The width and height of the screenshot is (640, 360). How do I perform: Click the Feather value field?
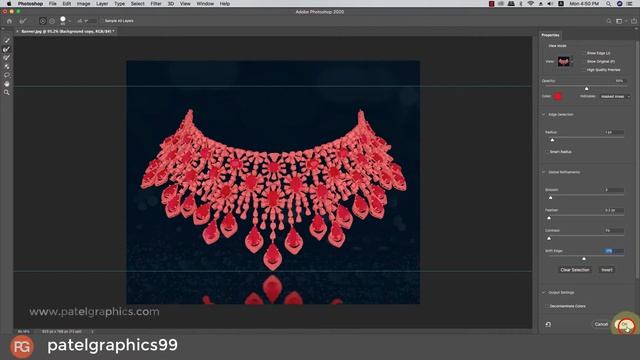[613, 210]
